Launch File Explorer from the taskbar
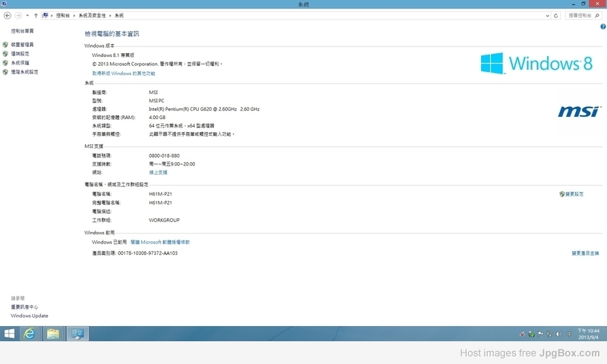The height and width of the screenshot is (364, 607). pyautogui.click(x=53, y=334)
